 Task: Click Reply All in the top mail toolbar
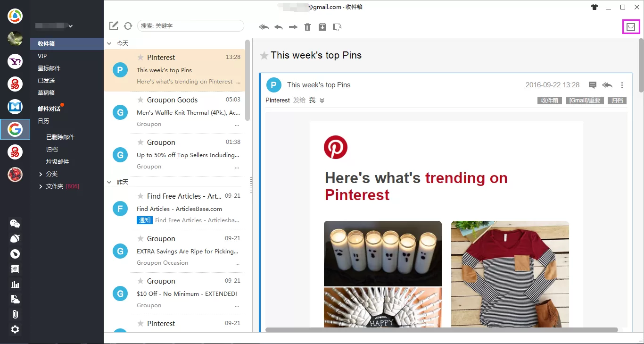pyautogui.click(x=264, y=27)
